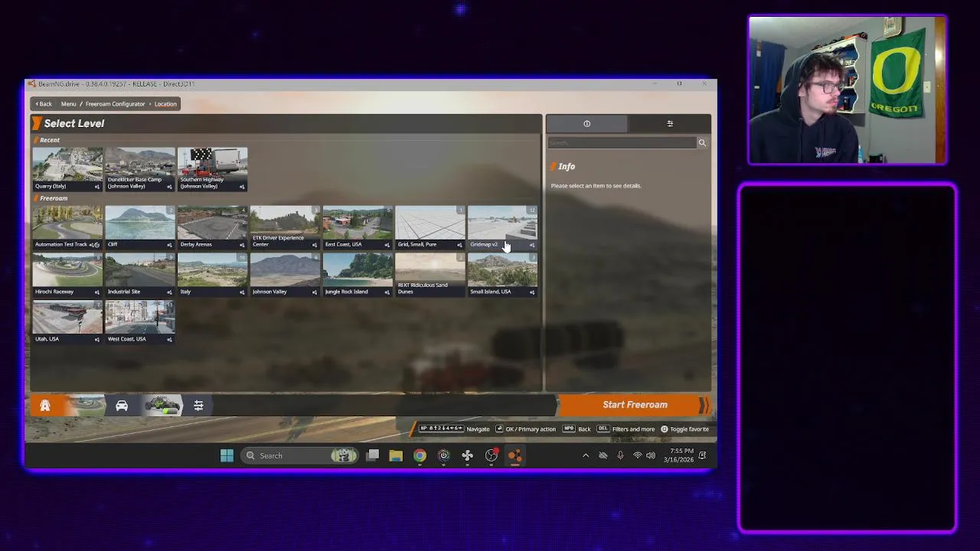Choose Gridmap v2 level
The width and height of the screenshot is (980, 551).
pos(502,227)
